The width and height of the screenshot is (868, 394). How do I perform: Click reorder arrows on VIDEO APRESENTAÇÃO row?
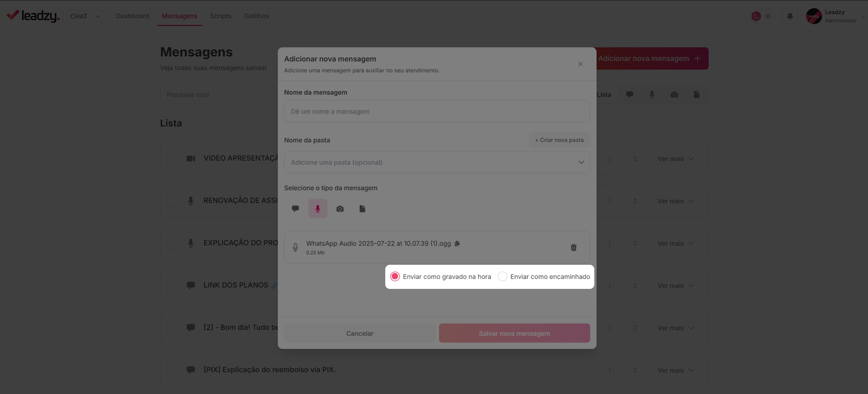(635, 159)
